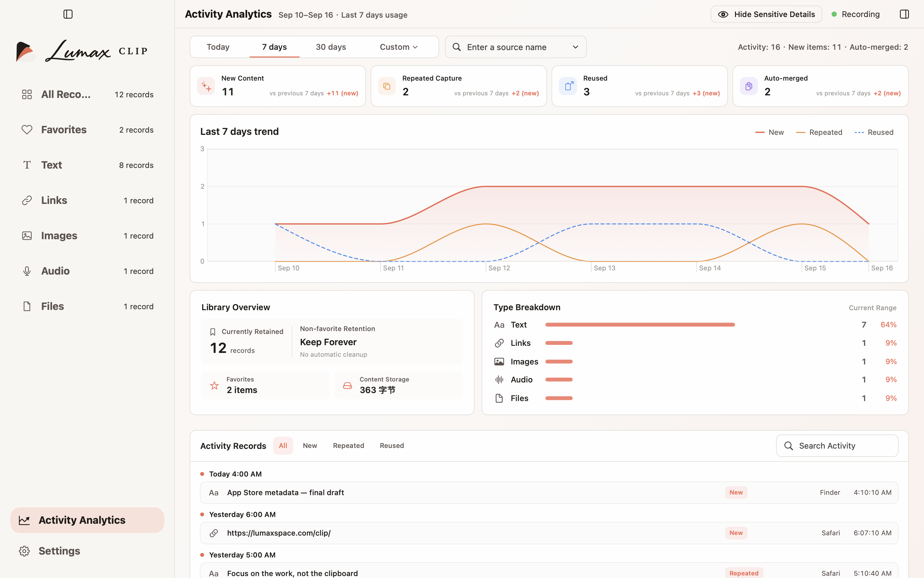Click the Enter a source name field

516,47
